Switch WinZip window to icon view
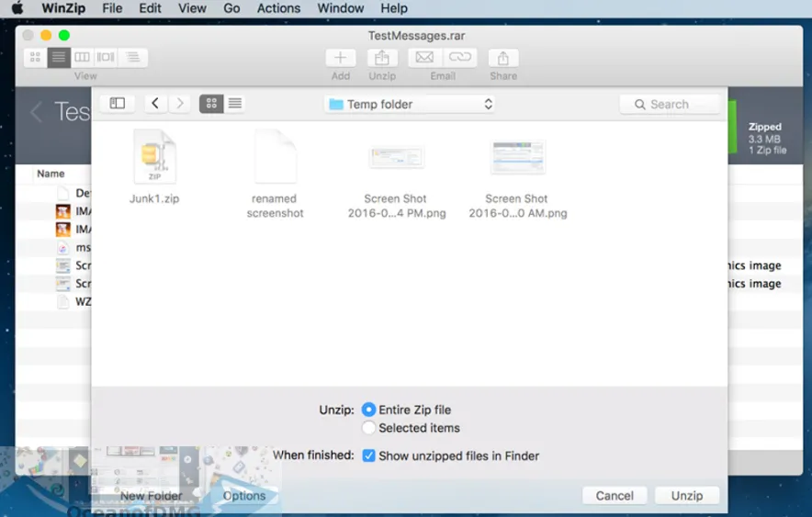The width and height of the screenshot is (812, 517). coord(35,58)
